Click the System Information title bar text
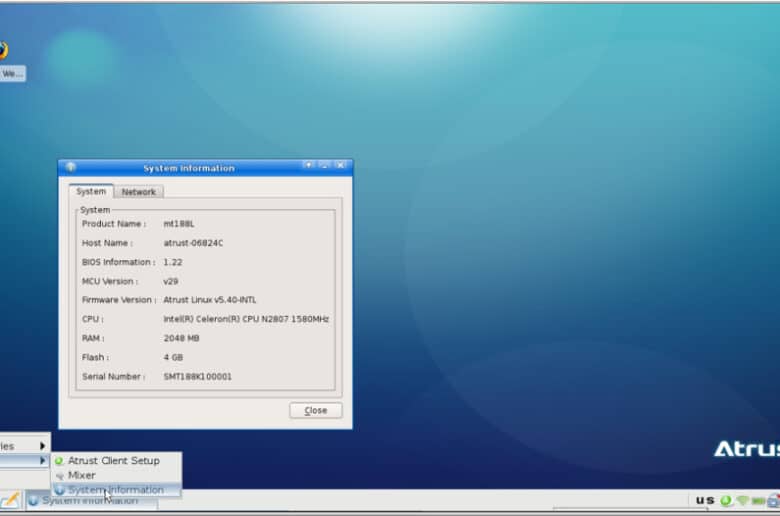The height and width of the screenshot is (516, 780). (189, 168)
